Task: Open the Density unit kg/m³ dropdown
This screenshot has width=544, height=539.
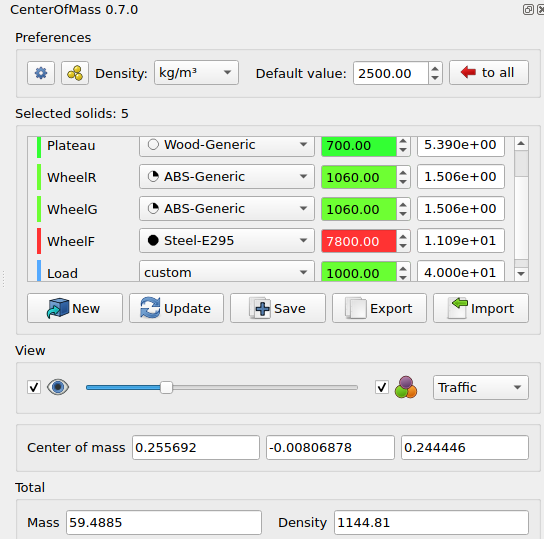Action: click(x=196, y=73)
